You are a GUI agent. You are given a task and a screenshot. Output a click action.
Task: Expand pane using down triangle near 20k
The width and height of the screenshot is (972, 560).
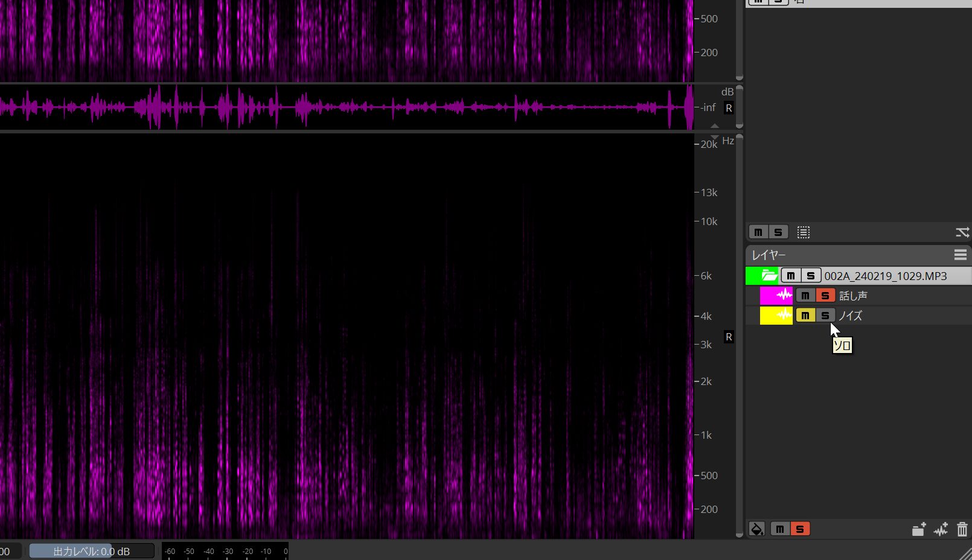point(715,137)
